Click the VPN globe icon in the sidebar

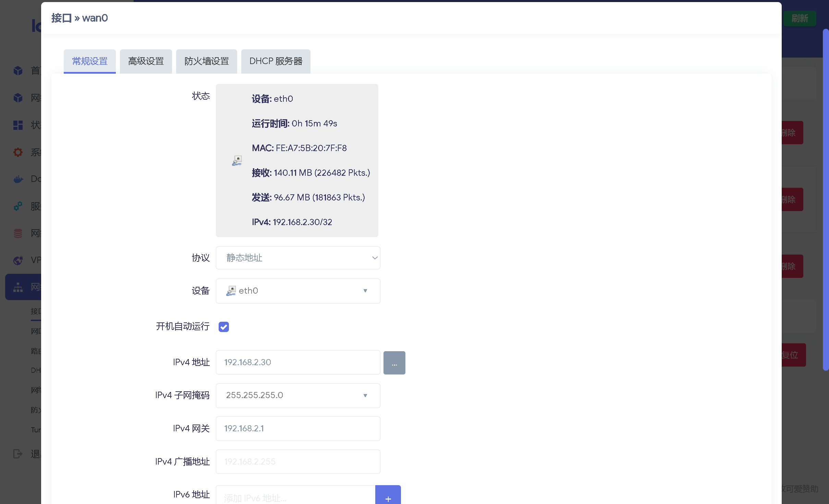click(18, 260)
